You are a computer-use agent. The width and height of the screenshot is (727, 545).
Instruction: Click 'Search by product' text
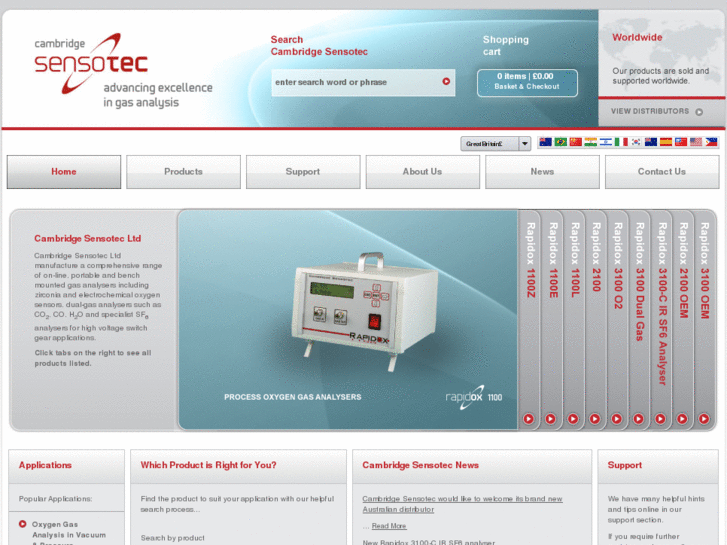(x=172, y=538)
